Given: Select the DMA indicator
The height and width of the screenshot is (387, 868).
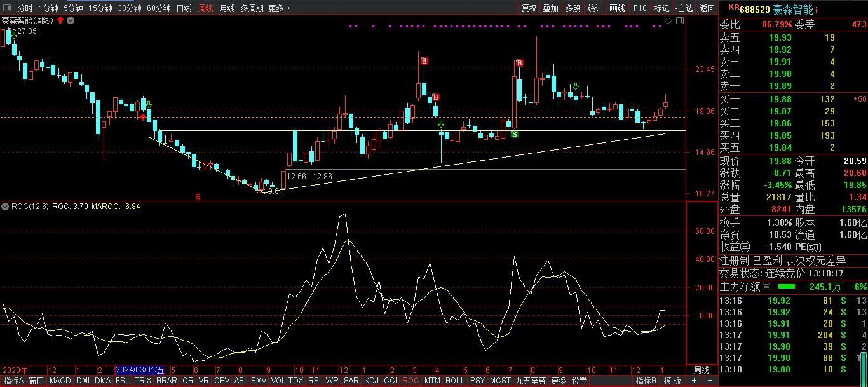Looking at the screenshot, I should (x=103, y=381).
